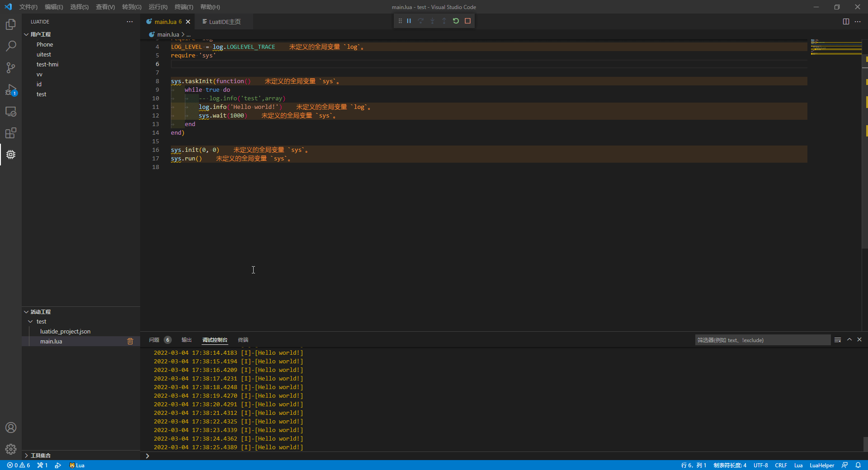Split the editor to the right
Viewport: 868px width, 470px height.
tap(846, 21)
